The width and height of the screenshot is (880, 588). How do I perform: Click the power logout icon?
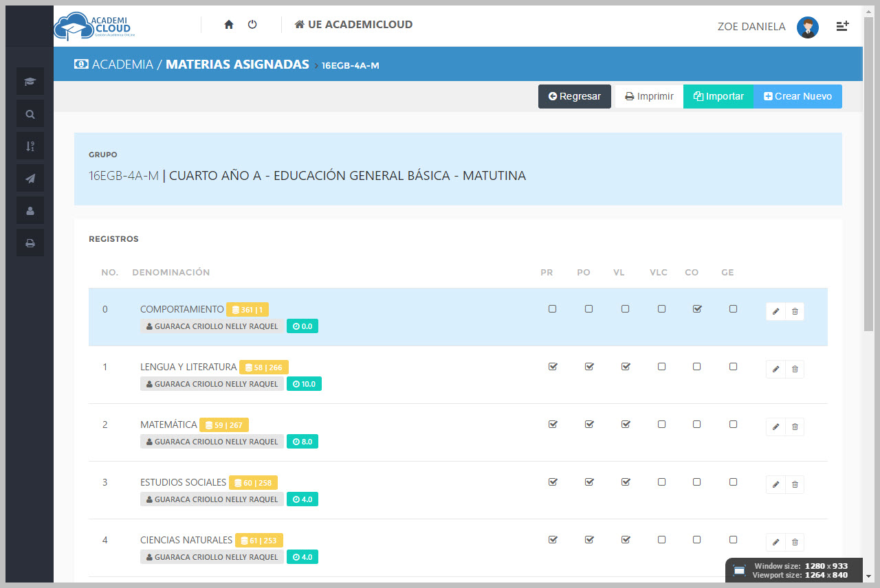(252, 25)
